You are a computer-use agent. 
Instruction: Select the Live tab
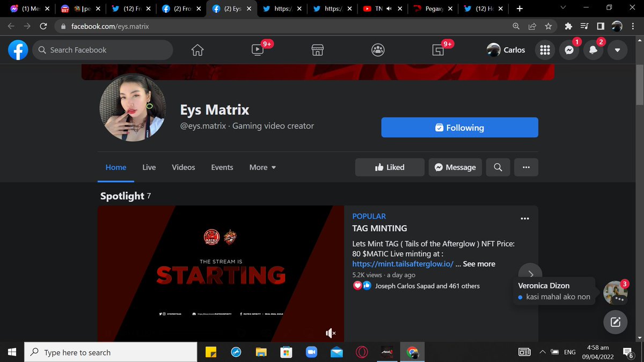(x=149, y=167)
